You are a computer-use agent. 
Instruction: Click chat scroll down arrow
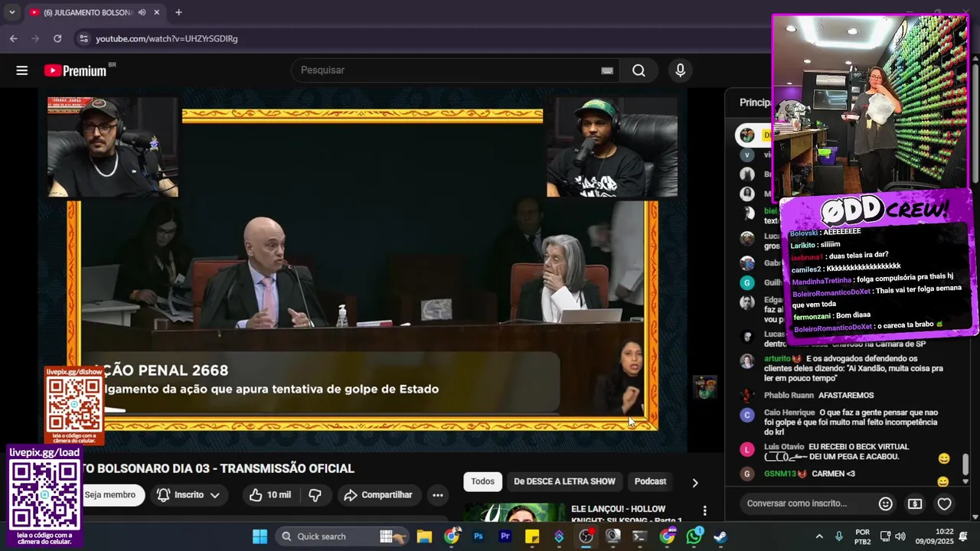click(965, 481)
